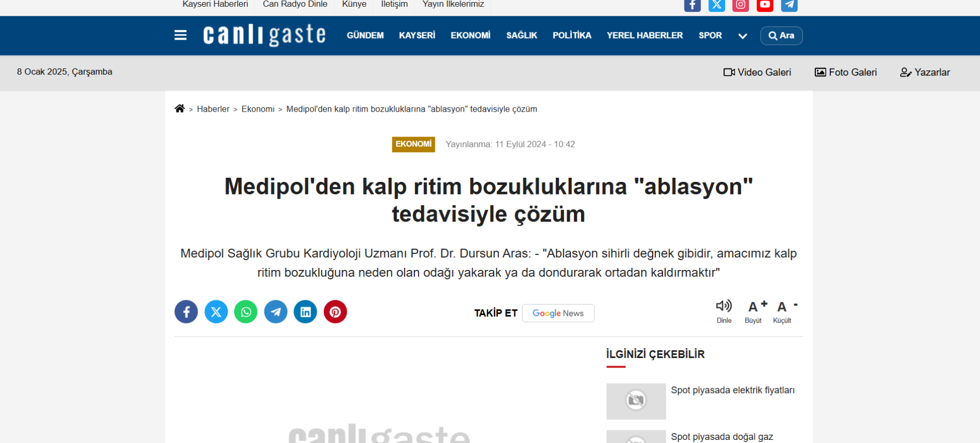Open Video Galeri link
This screenshot has height=443, width=980.
click(x=757, y=72)
